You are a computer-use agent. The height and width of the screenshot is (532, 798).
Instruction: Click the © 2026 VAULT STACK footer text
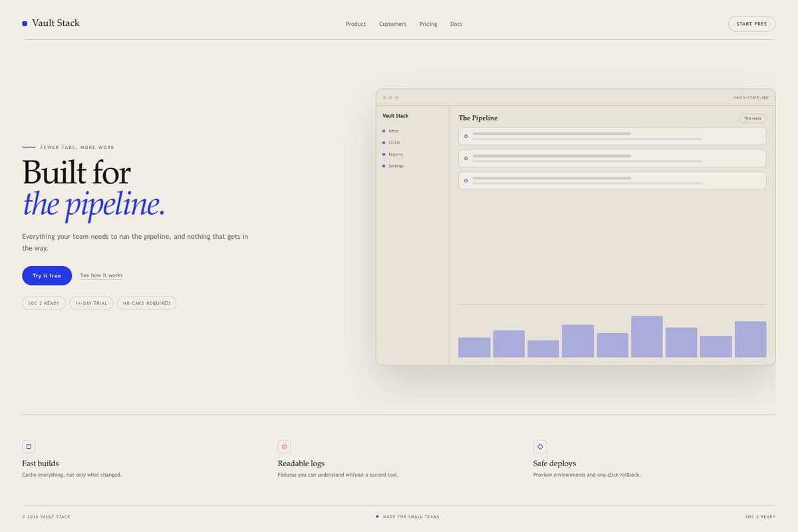tap(46, 517)
